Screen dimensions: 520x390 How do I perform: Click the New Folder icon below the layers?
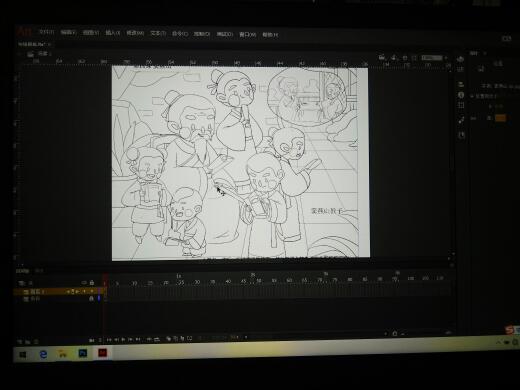(x=28, y=342)
